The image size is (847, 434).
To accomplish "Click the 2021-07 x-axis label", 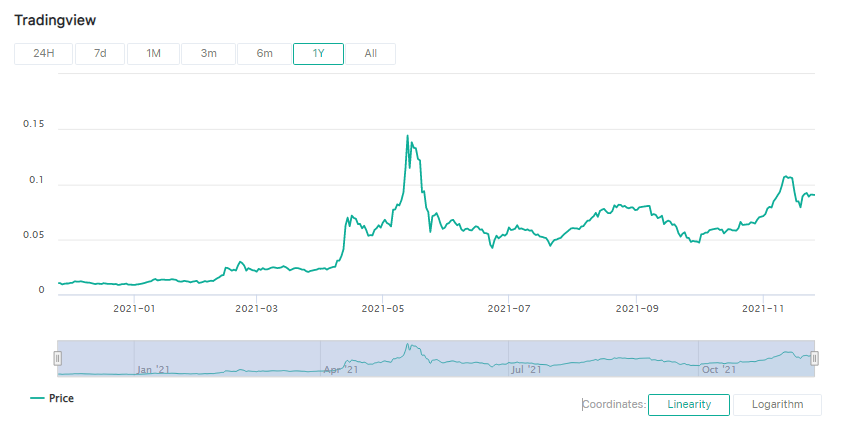I will (509, 309).
